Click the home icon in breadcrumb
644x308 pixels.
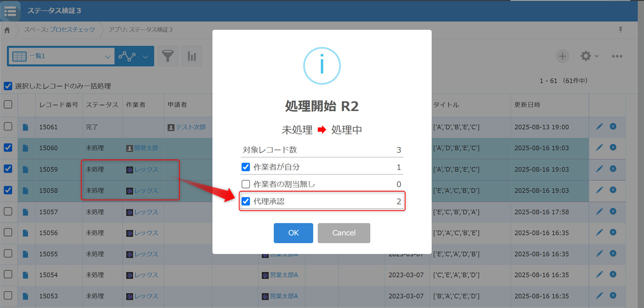coord(7,30)
